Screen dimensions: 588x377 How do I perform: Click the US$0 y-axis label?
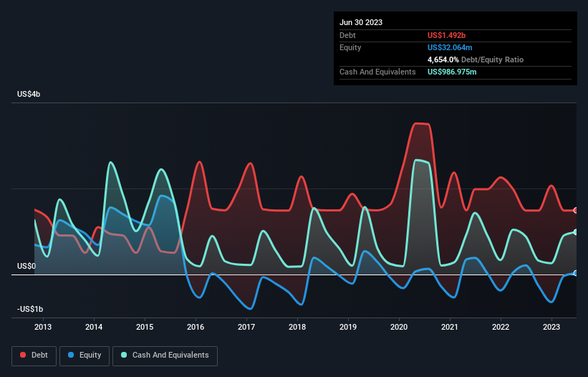(x=26, y=267)
